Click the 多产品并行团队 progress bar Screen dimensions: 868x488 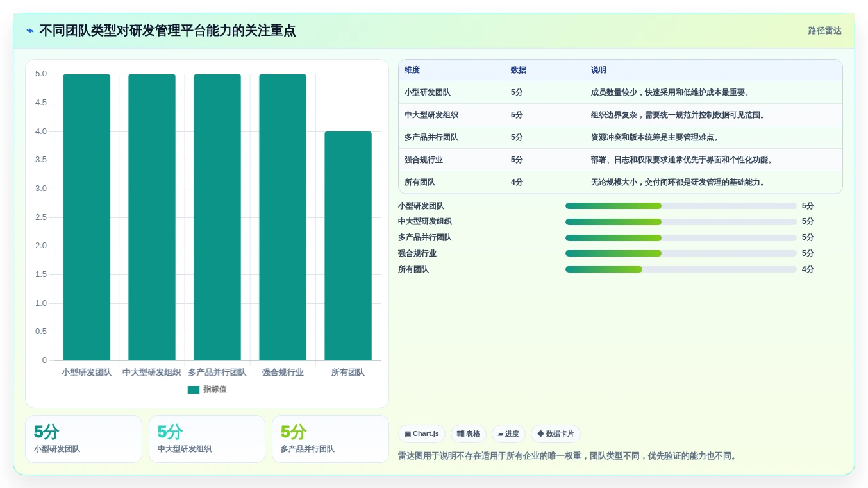click(x=681, y=238)
